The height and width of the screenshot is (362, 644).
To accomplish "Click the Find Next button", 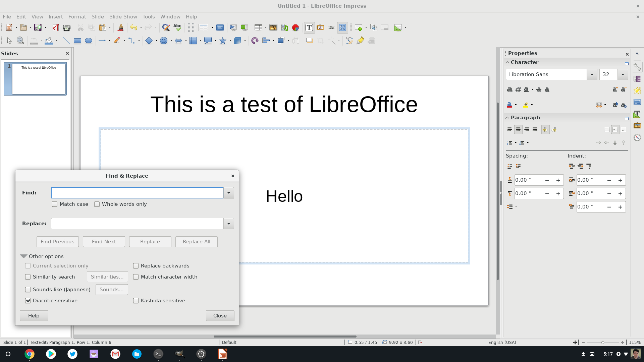I will click(x=104, y=242).
